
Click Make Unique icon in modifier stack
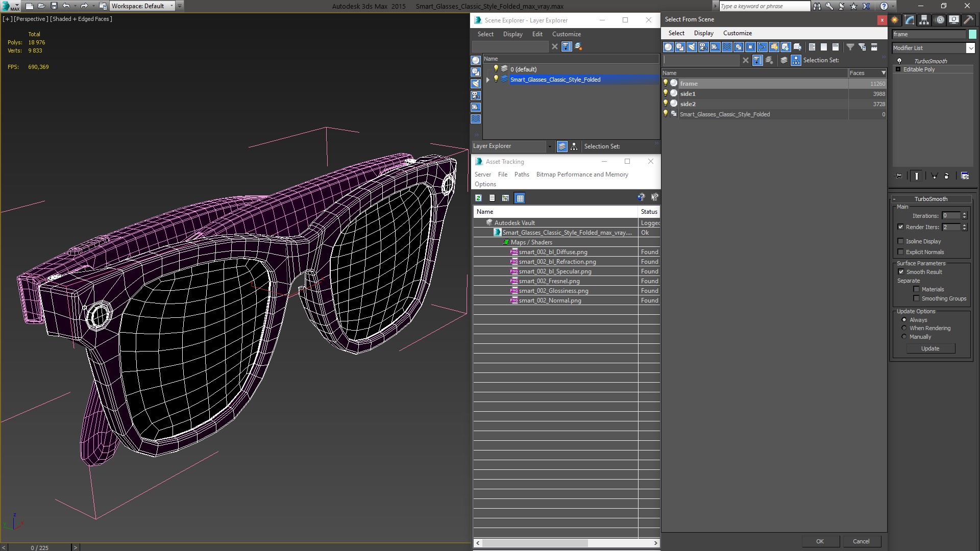pyautogui.click(x=935, y=176)
